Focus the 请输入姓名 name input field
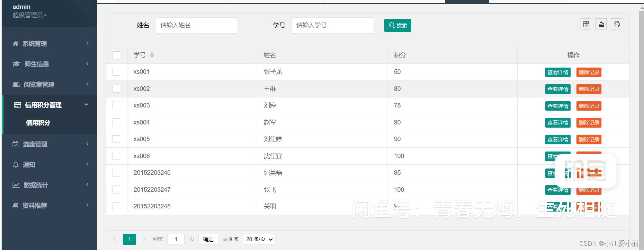Screen dimensions: 644x250 coord(197,25)
